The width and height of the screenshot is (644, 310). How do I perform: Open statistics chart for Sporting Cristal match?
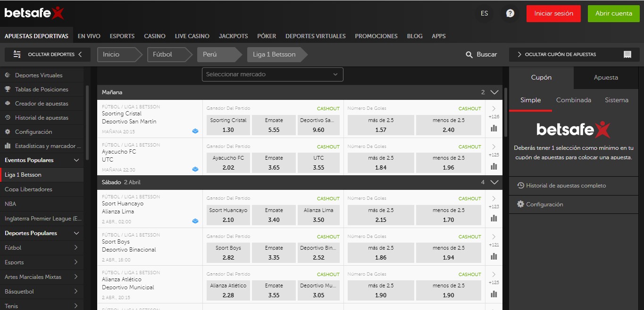click(x=494, y=128)
